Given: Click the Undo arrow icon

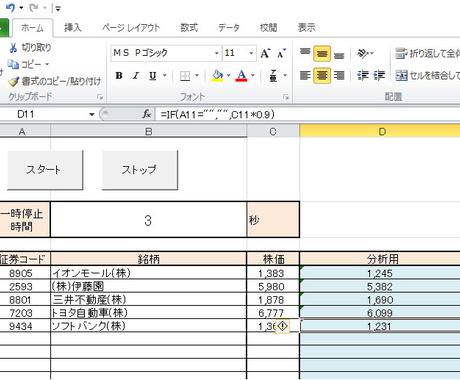Looking at the screenshot, I should (x=11, y=7).
